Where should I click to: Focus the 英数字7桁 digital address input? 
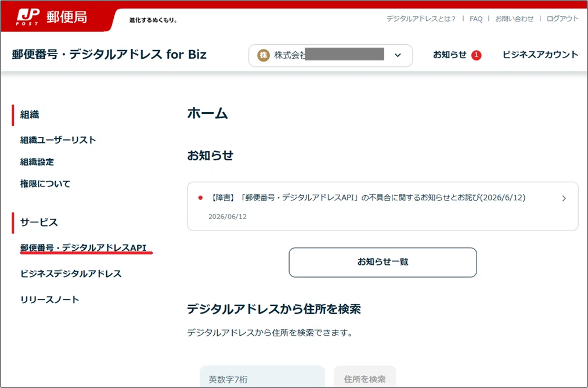262,376
